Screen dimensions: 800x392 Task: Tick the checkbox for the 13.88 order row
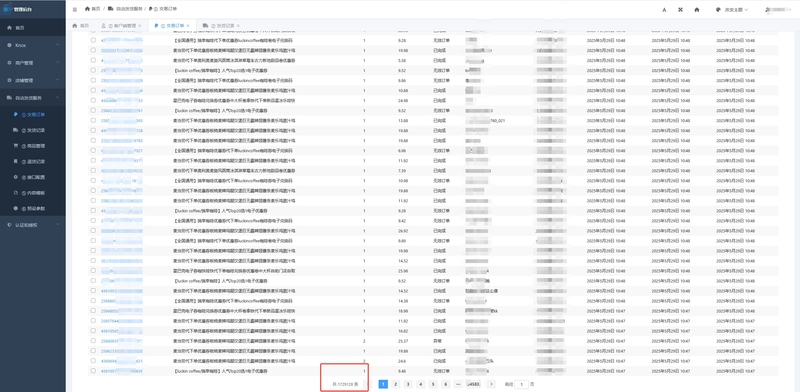tap(93, 120)
